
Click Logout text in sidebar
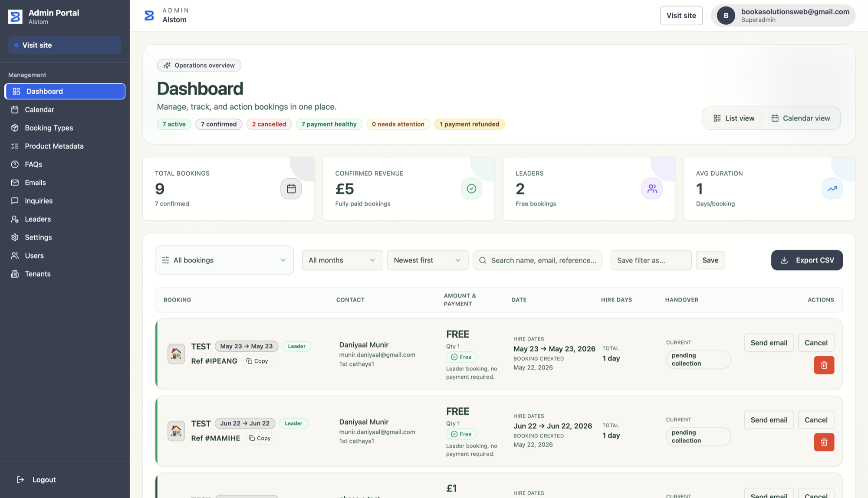pos(44,480)
